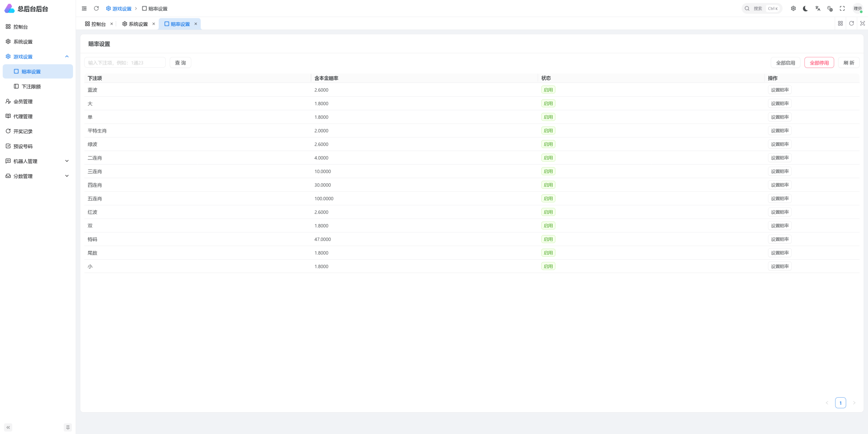The image size is (868, 434).
Task: Switch to the 控制台 tab
Action: point(95,24)
